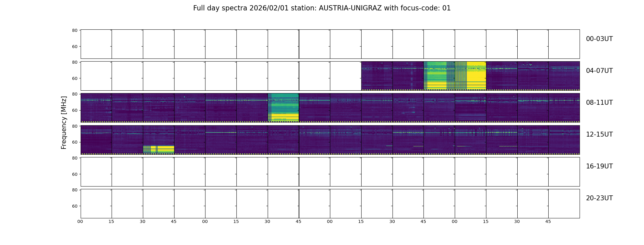Click the bright yellow burst in the 04-07UT row
This screenshot has height=245, width=644.
click(x=455, y=76)
